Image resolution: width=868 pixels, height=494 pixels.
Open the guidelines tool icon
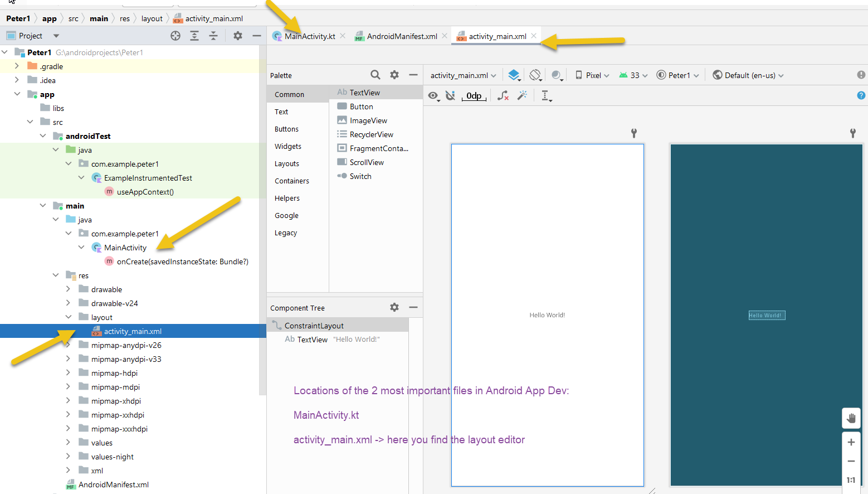coord(546,96)
